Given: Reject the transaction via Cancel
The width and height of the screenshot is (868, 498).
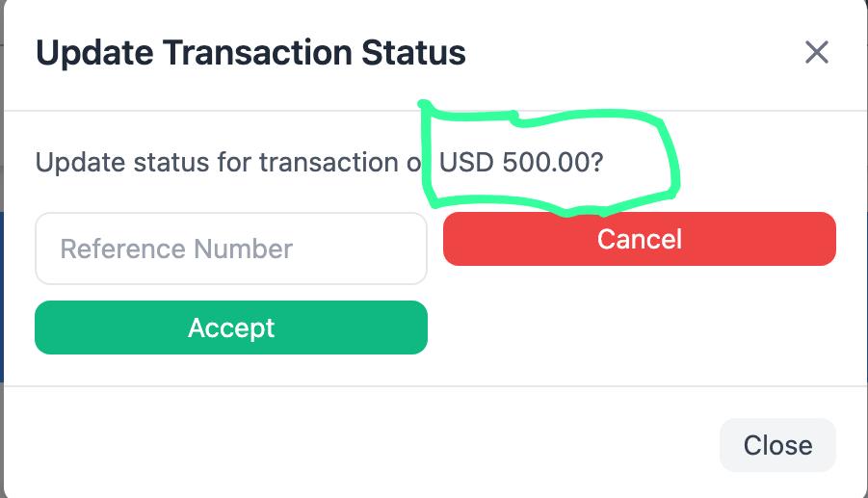Looking at the screenshot, I should (x=639, y=239).
